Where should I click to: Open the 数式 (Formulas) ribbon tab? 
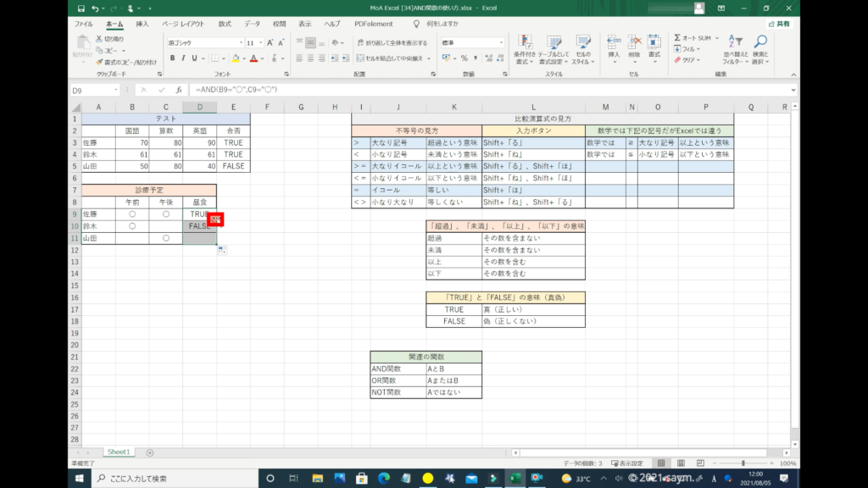coord(225,24)
